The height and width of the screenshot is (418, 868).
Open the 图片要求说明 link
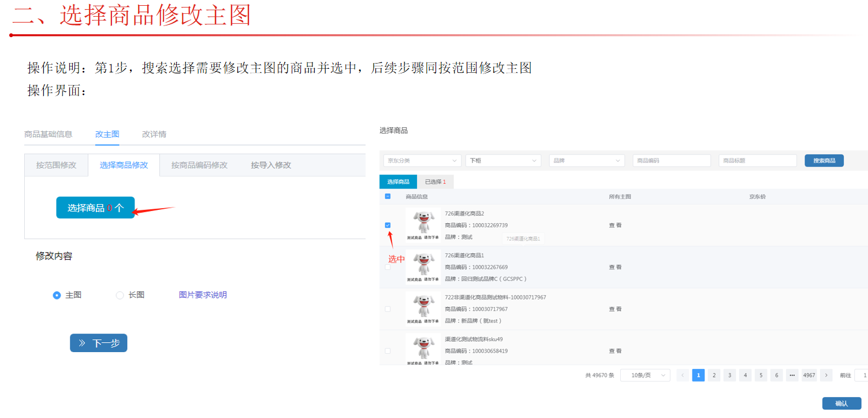point(203,295)
